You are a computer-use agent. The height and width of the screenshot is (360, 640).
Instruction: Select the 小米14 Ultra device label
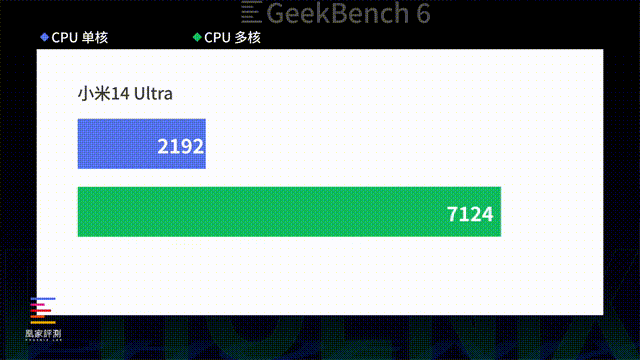point(125,93)
